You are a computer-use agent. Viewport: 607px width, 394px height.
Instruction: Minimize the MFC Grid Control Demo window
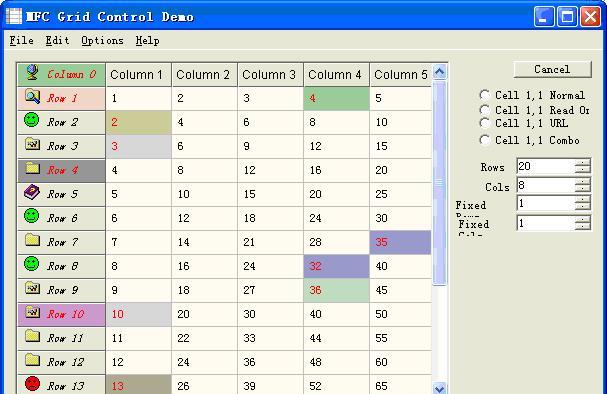click(544, 17)
